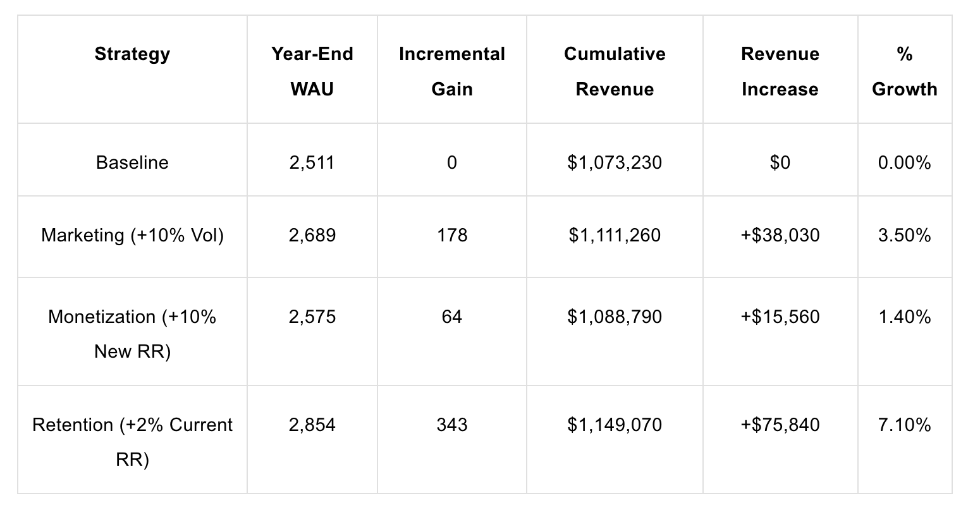Click the +$38,030 revenue increase cell
This screenshot has width=980, height=522.
pyautogui.click(x=780, y=236)
